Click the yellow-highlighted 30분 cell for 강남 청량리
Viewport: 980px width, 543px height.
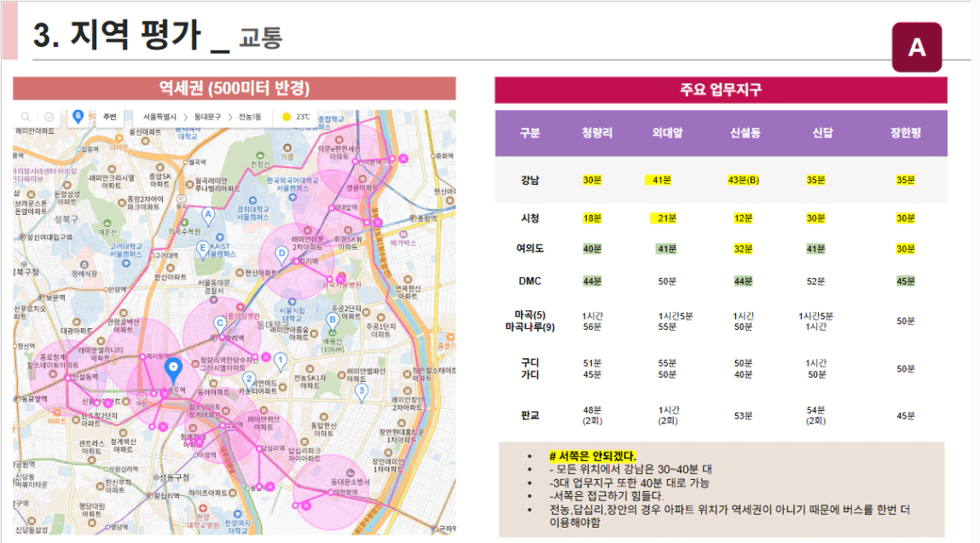[x=592, y=180]
